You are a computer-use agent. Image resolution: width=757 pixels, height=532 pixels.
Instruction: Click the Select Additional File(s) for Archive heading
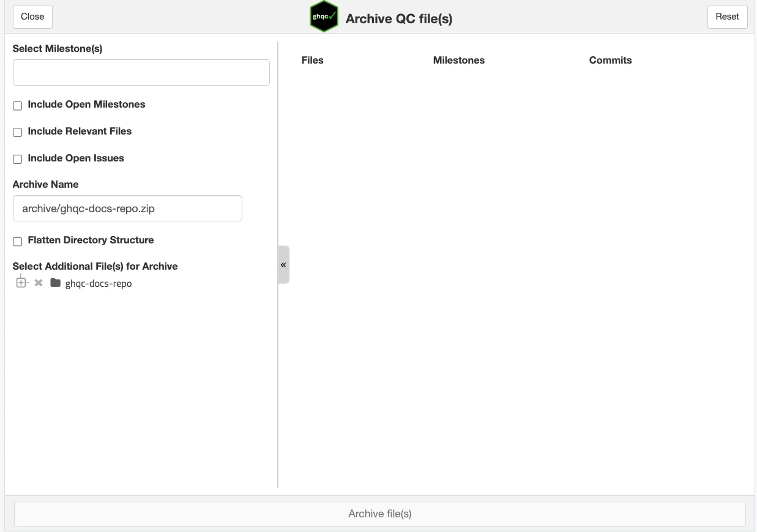coord(95,266)
